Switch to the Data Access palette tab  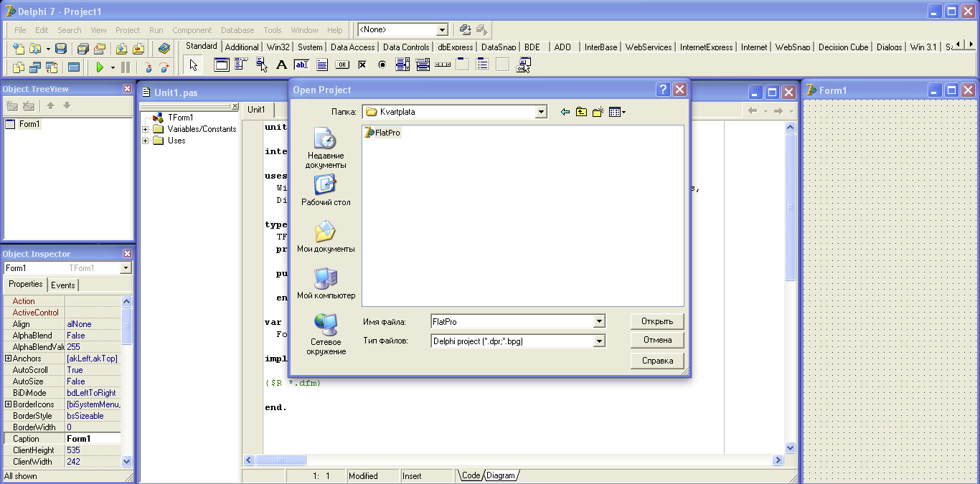(352, 47)
